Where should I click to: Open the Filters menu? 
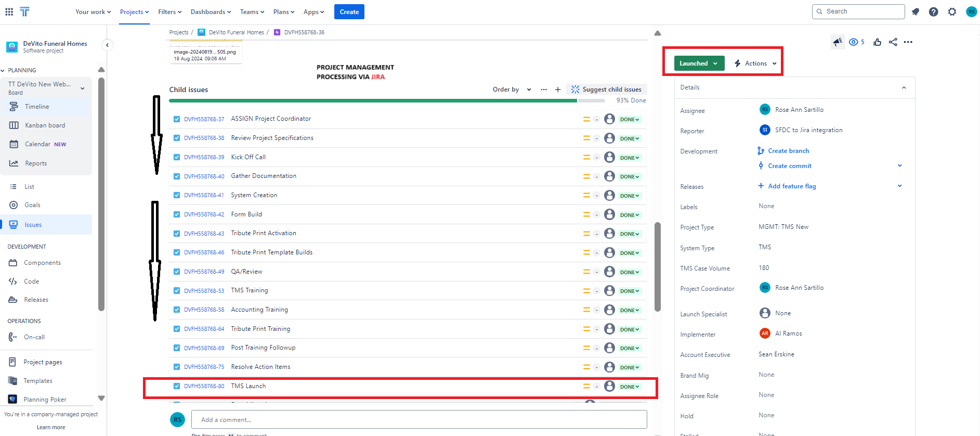[170, 12]
